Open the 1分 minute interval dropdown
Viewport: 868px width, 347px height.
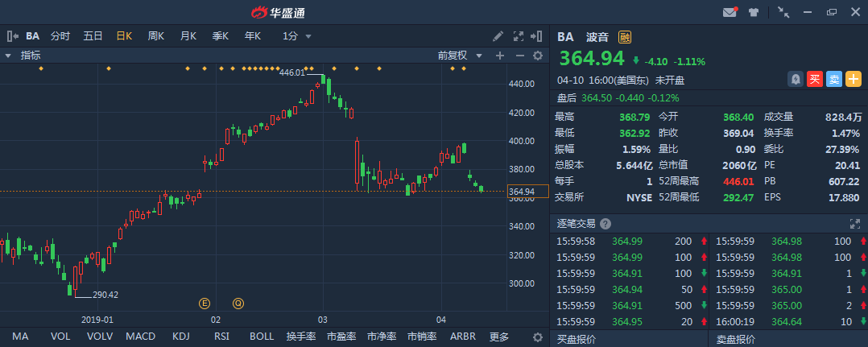coord(296,36)
